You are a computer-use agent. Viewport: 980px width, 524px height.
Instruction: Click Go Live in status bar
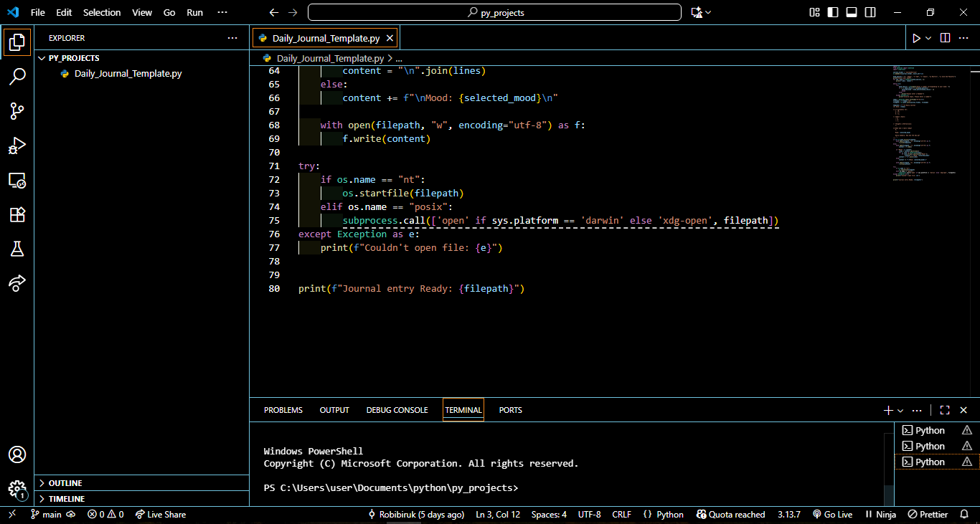point(832,515)
